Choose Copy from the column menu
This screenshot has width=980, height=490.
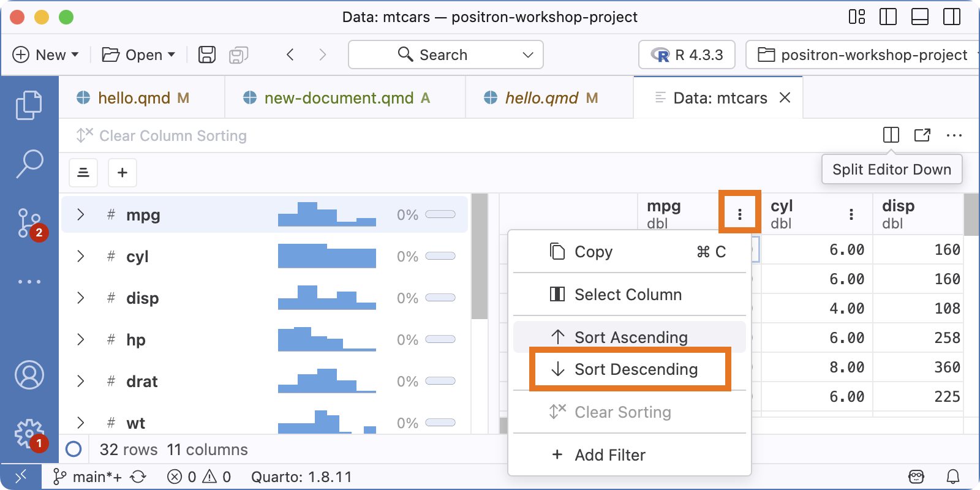pyautogui.click(x=630, y=252)
